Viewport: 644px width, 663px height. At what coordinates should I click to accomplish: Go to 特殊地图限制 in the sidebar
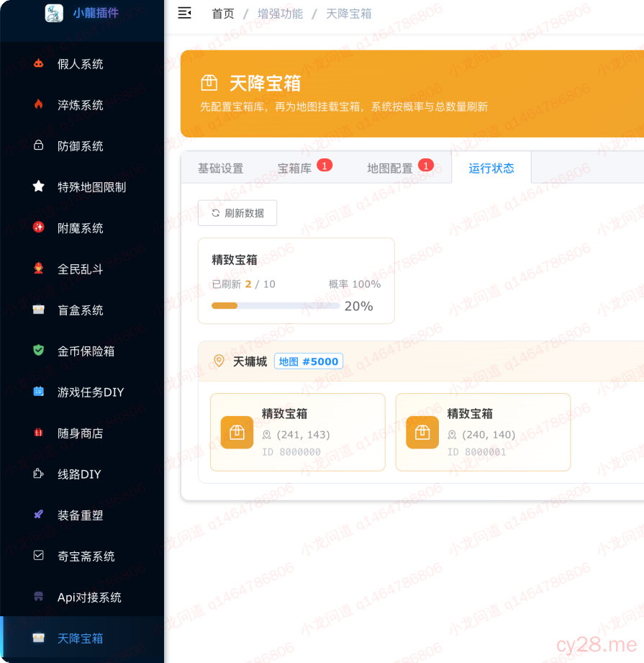[82, 187]
